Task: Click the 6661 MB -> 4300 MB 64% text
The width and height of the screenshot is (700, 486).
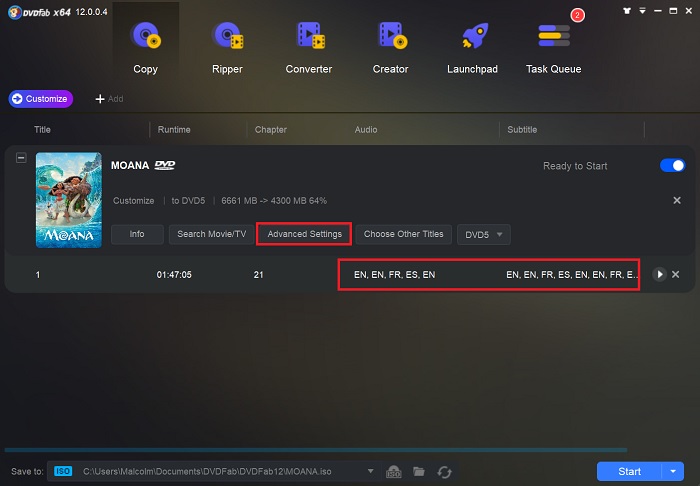Action: pos(274,201)
